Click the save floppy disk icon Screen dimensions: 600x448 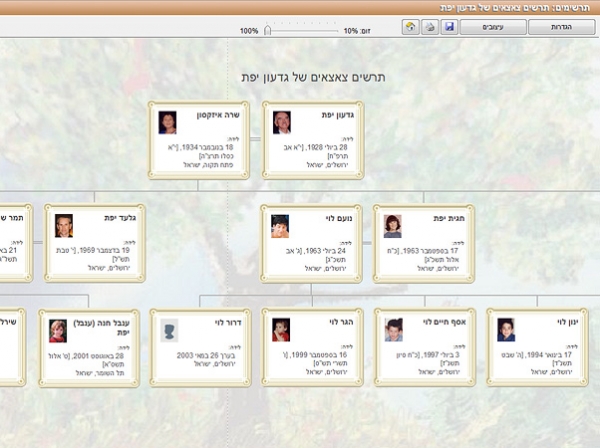(449, 27)
